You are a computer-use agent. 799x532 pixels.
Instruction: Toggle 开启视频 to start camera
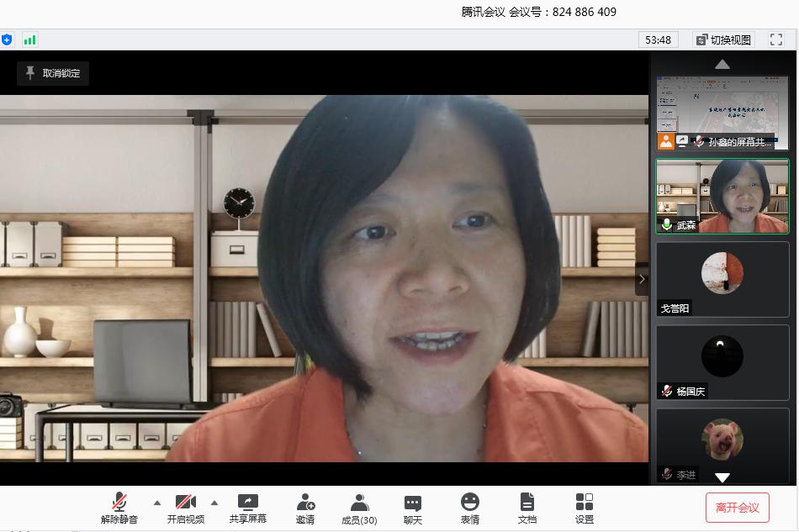pos(185,508)
